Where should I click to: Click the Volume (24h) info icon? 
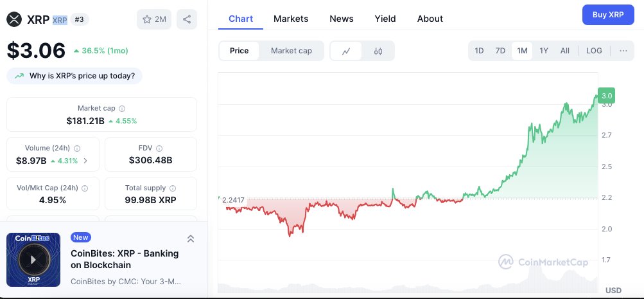point(77,149)
